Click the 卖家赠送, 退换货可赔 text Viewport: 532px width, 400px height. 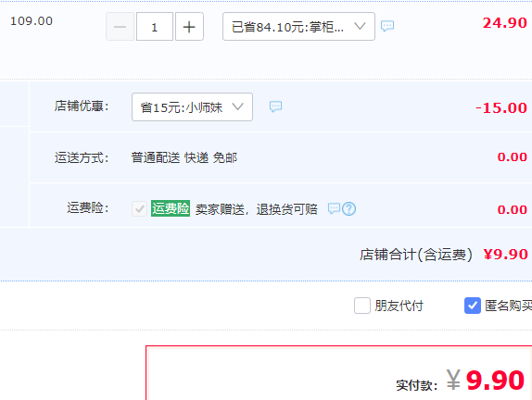tap(256, 209)
